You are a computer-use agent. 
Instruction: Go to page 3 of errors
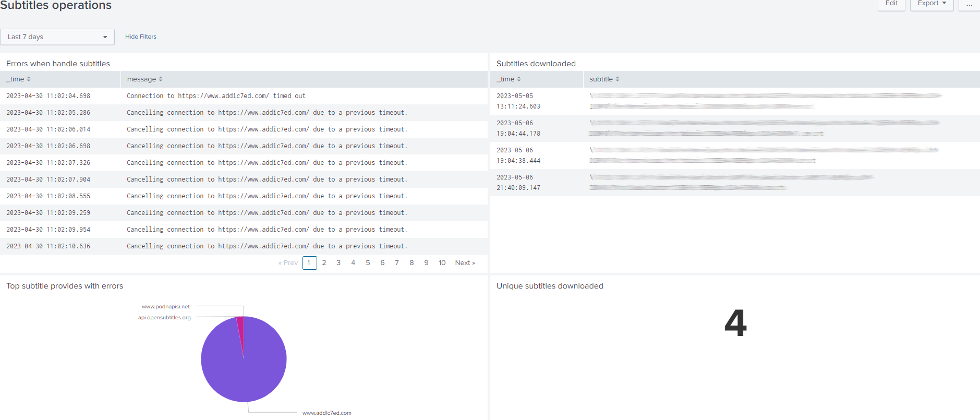click(x=338, y=263)
